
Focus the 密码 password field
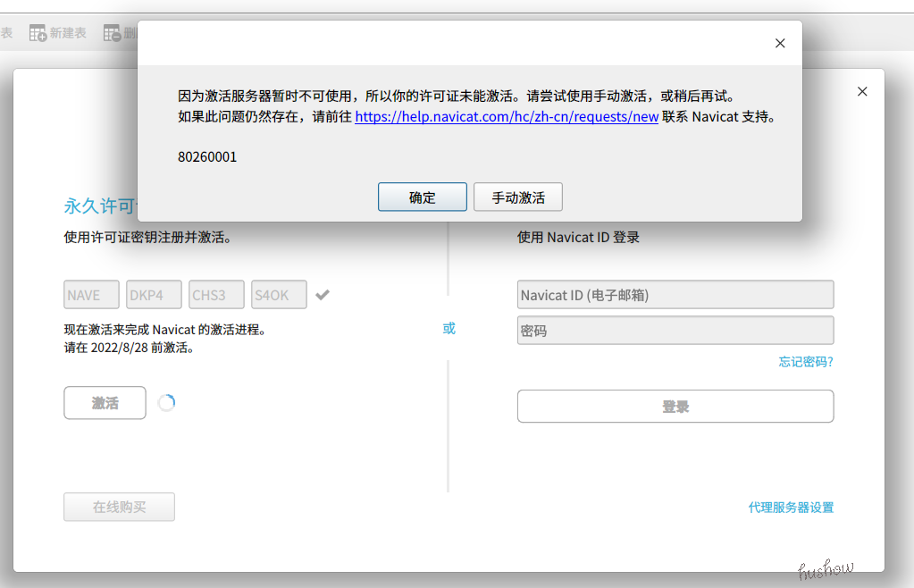675,331
